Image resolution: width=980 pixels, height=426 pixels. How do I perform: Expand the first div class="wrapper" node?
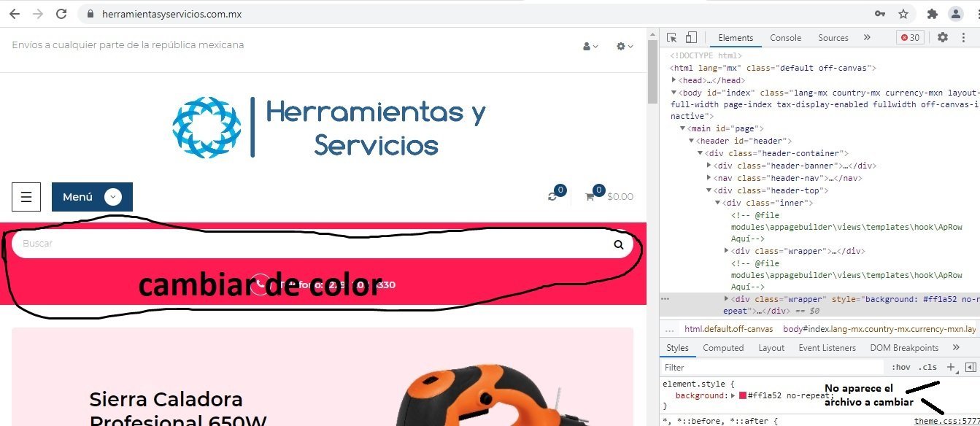[726, 251]
